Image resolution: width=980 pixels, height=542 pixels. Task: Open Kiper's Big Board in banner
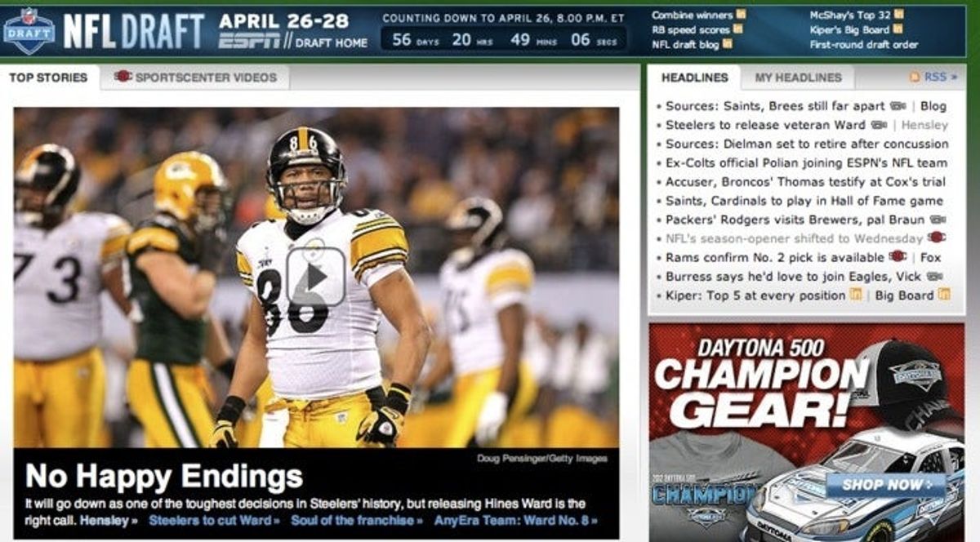(x=849, y=29)
